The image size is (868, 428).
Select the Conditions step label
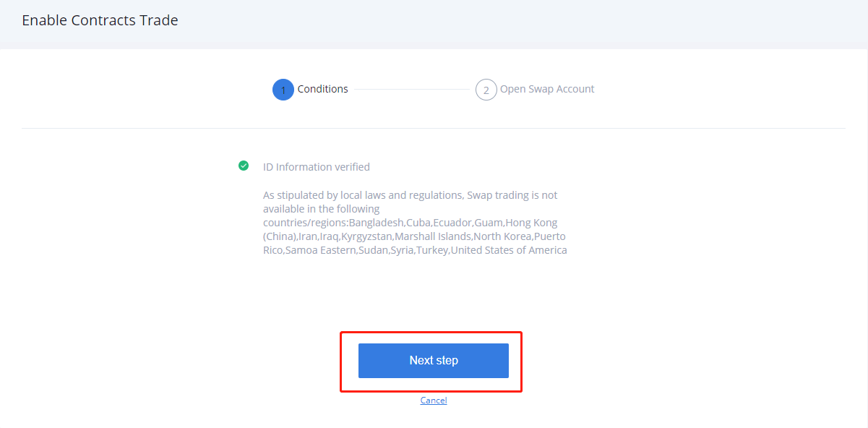[x=323, y=89]
